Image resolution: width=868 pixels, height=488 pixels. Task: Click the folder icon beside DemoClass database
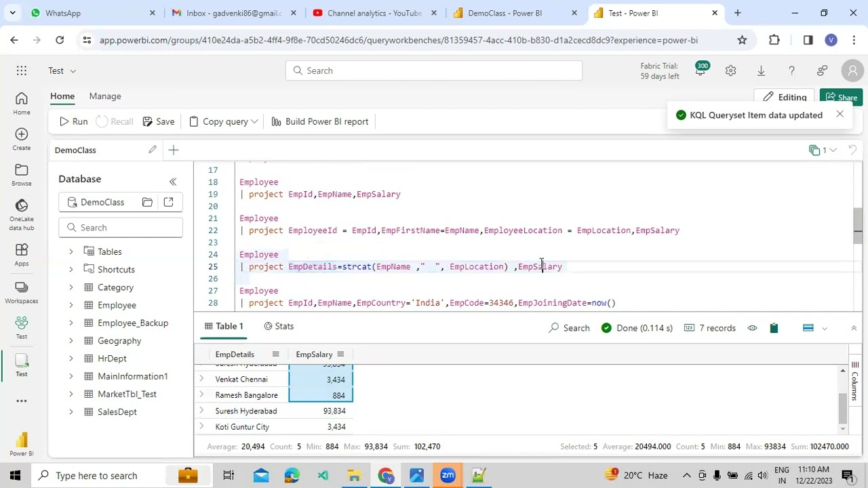(147, 202)
